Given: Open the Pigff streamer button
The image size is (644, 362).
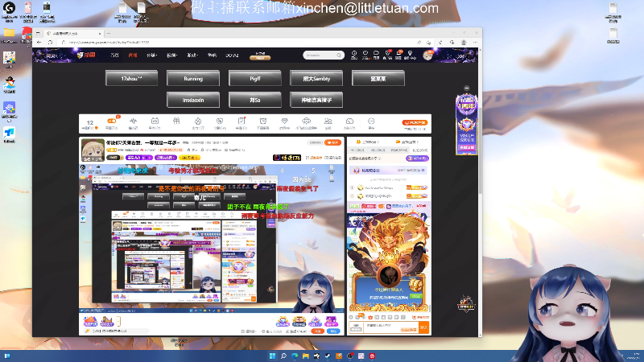Looking at the screenshot, I should pos(254,78).
